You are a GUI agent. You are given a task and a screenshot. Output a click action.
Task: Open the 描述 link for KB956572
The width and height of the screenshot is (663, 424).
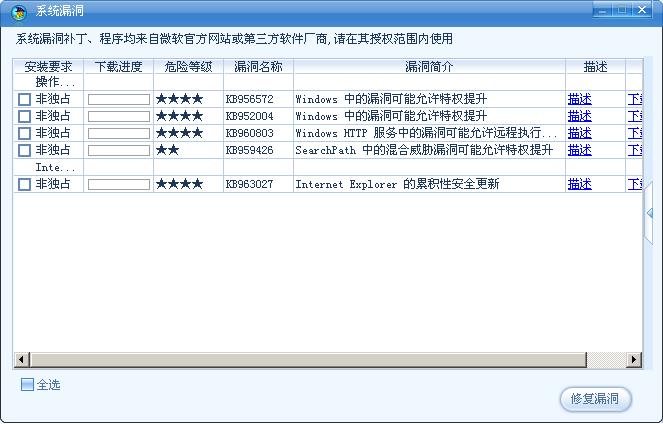pyautogui.click(x=580, y=99)
